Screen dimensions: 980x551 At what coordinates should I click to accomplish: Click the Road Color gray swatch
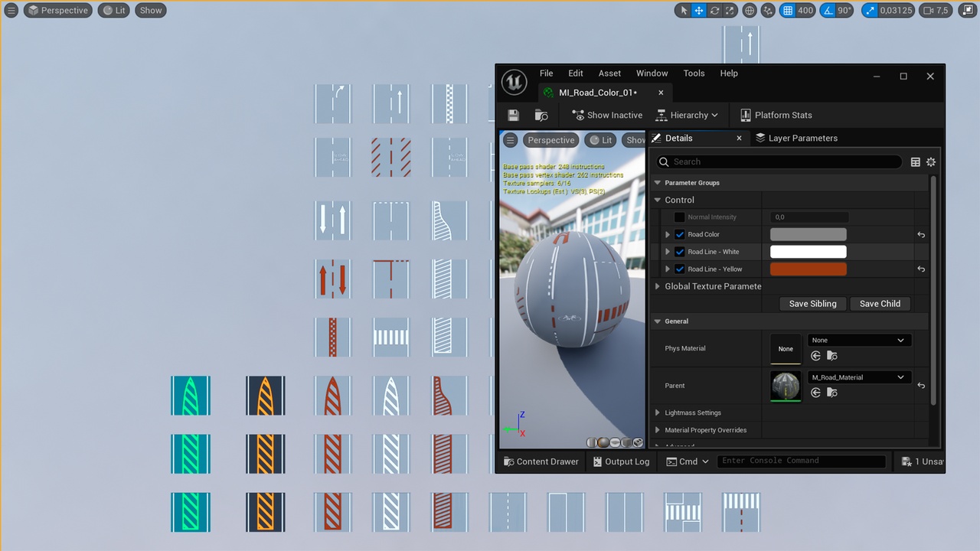tap(808, 234)
